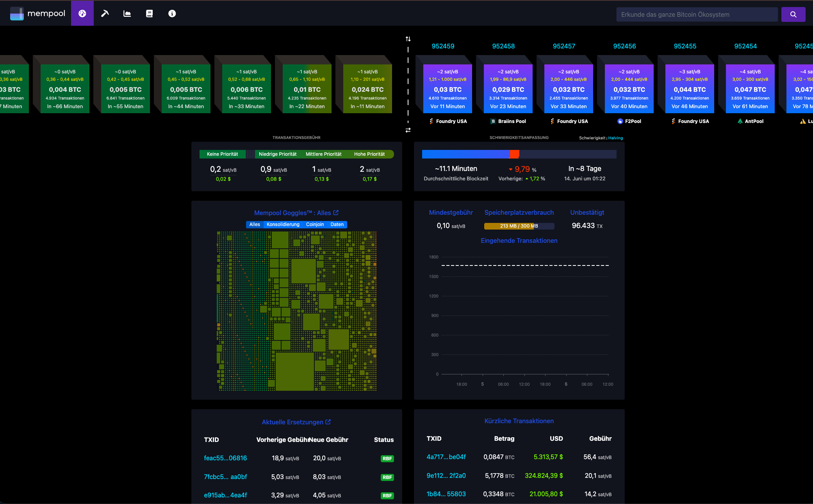The image size is (813, 504).
Task: Select the Daten goggles filter
Action: point(337,224)
